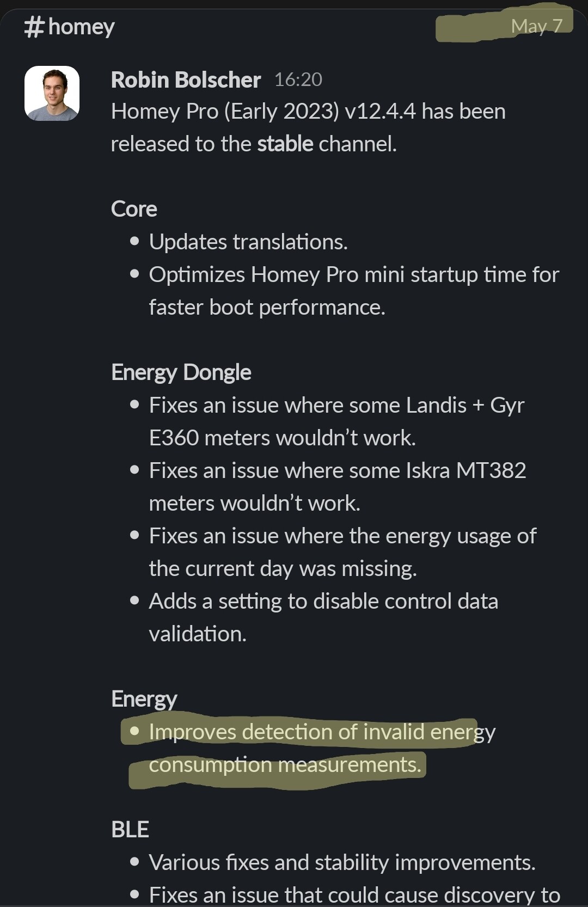Select the Core section heading
Screen dimensions: 588x907
[x=134, y=209]
